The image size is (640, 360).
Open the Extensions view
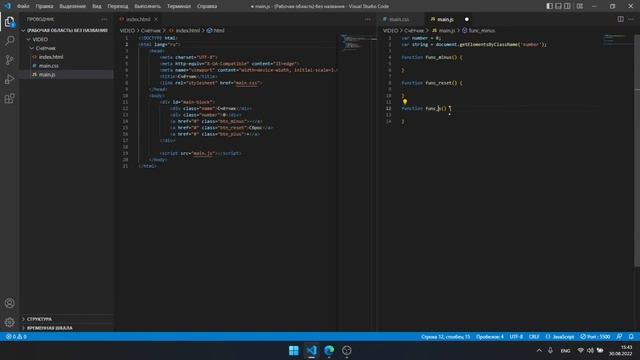pos(9,98)
